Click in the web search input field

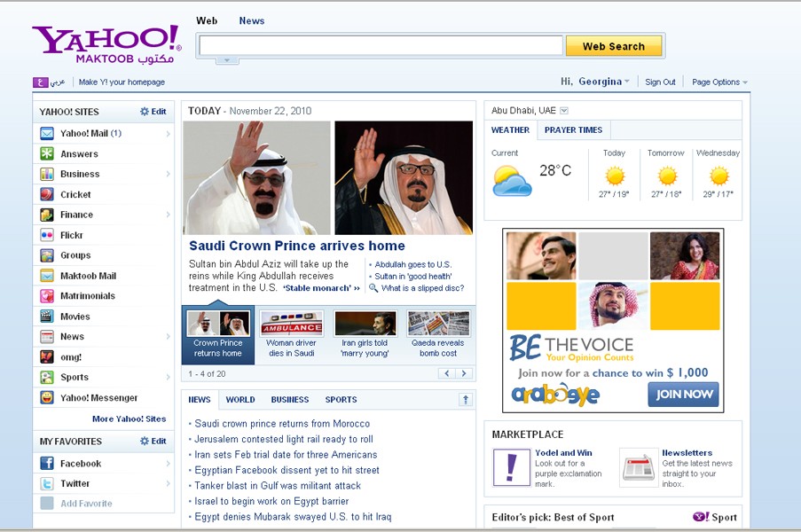(381, 45)
